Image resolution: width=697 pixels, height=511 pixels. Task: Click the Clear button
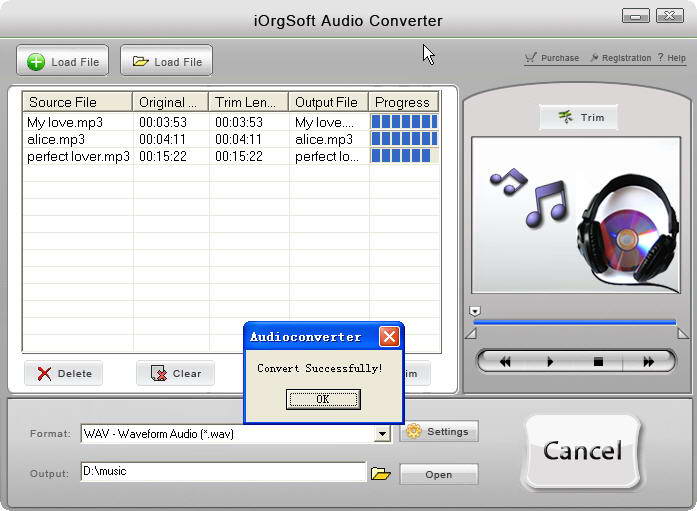[x=176, y=373]
